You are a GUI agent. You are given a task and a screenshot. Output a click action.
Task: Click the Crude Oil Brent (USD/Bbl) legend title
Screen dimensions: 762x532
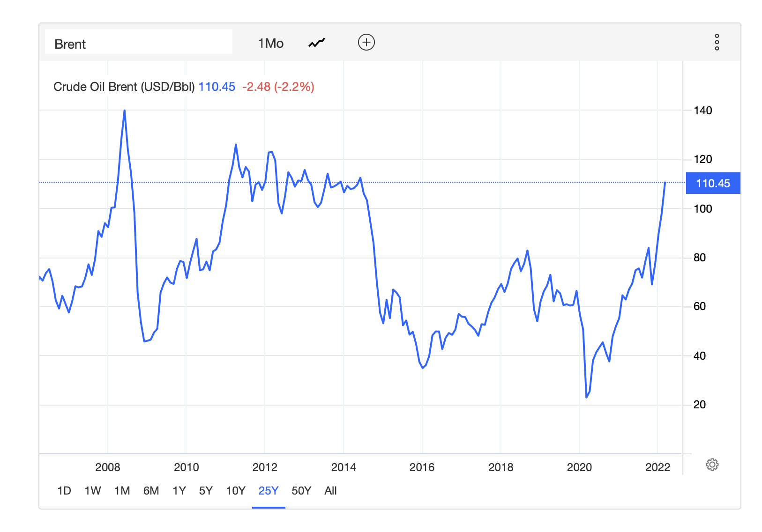coord(124,87)
